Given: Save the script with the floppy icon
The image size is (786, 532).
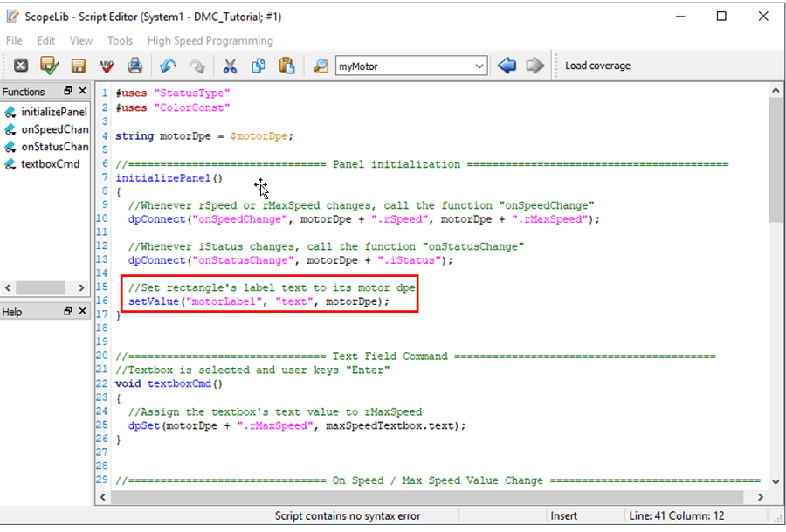Looking at the screenshot, I should click(79, 66).
